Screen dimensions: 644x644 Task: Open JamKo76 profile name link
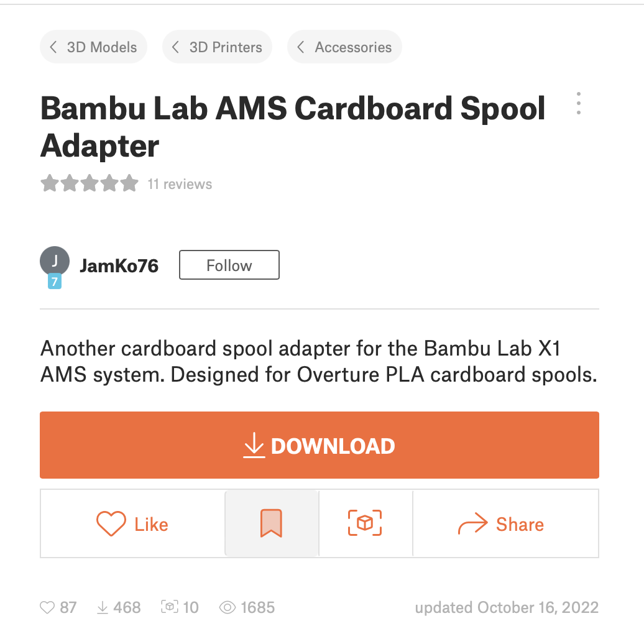[x=119, y=265]
